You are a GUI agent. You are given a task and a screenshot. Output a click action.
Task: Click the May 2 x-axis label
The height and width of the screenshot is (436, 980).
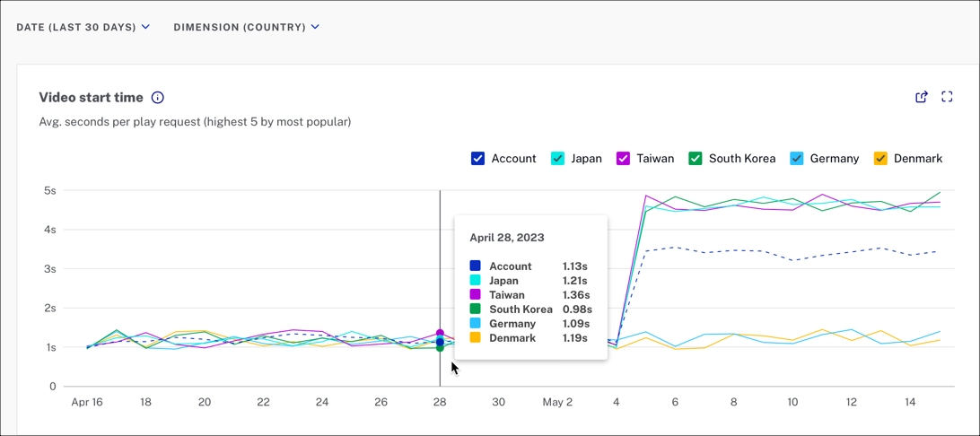(557, 403)
